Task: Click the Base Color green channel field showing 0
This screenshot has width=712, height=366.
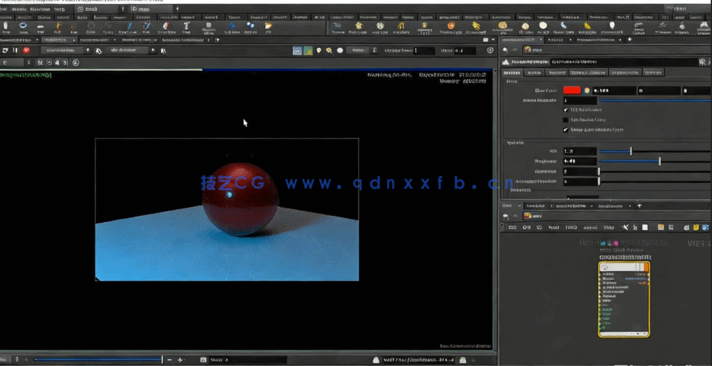Action: tap(659, 90)
